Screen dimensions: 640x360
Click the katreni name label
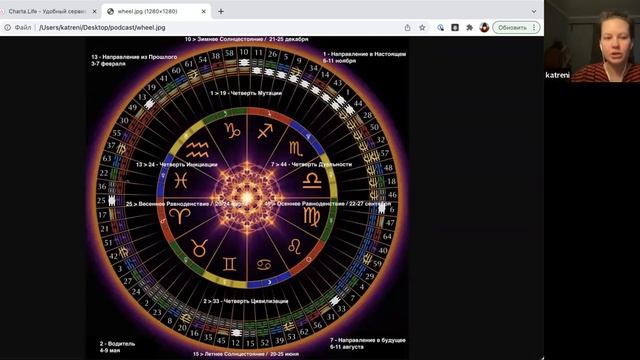tap(557, 75)
